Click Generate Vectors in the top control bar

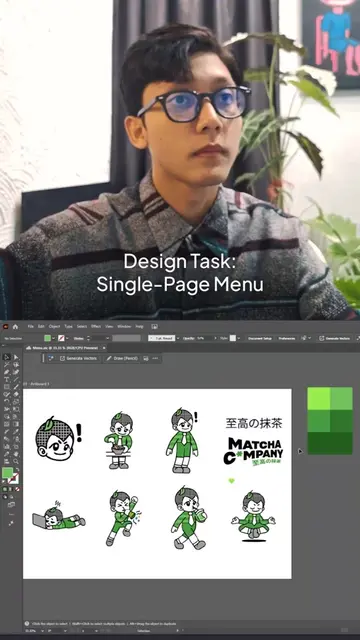pyautogui.click(x=335, y=338)
